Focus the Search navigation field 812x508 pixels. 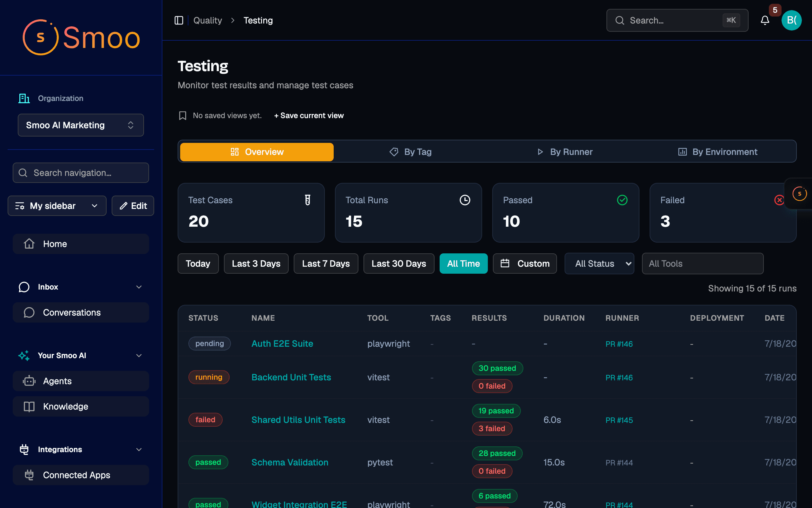click(x=81, y=173)
